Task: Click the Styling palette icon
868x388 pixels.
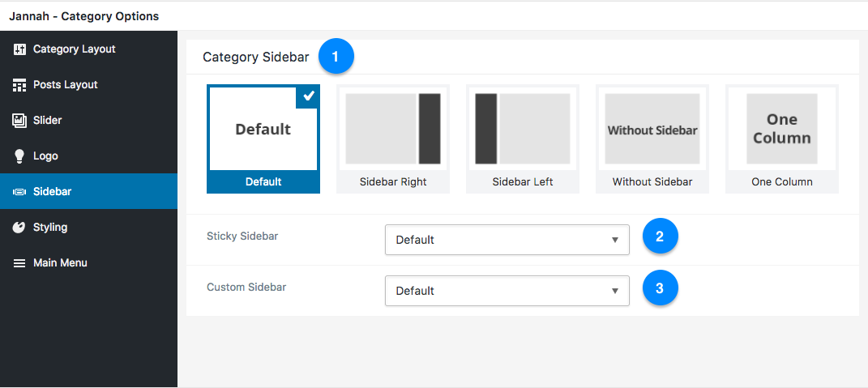Action: [19, 228]
